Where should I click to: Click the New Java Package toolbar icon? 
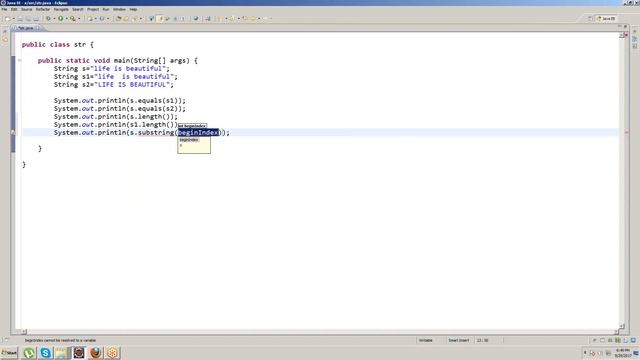click(x=90, y=18)
